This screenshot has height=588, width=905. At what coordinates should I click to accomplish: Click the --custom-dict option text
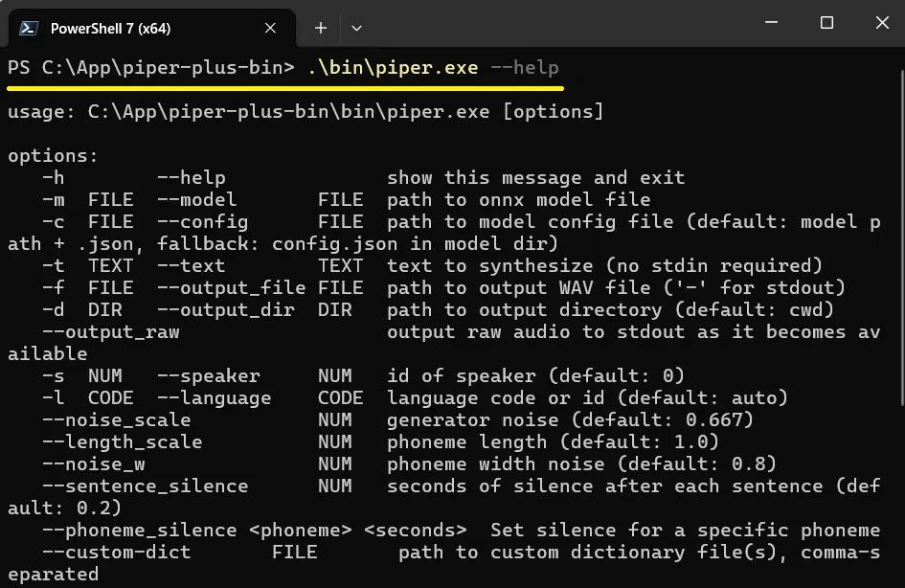[117, 553]
